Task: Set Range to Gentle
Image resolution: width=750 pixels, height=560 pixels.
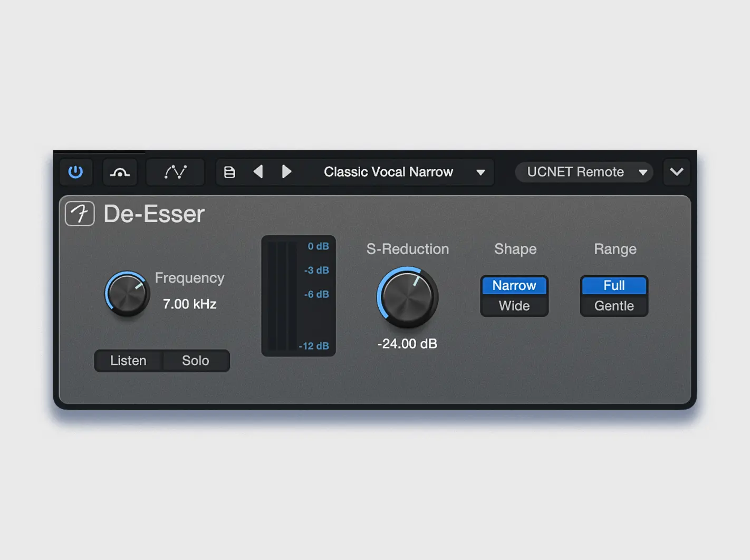Action: point(613,306)
